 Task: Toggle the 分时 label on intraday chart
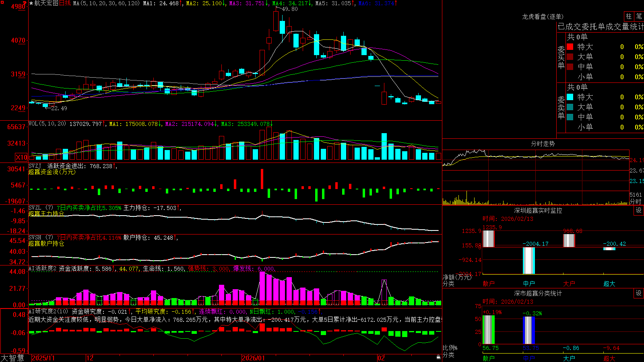pos(636,202)
